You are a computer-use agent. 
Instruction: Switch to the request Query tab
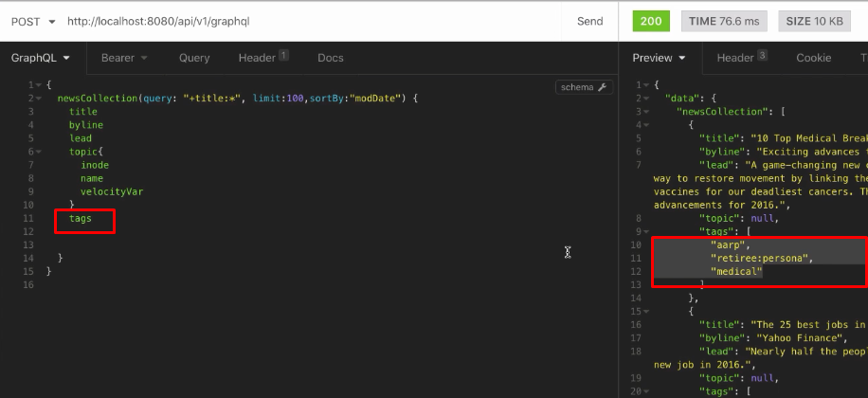[194, 58]
